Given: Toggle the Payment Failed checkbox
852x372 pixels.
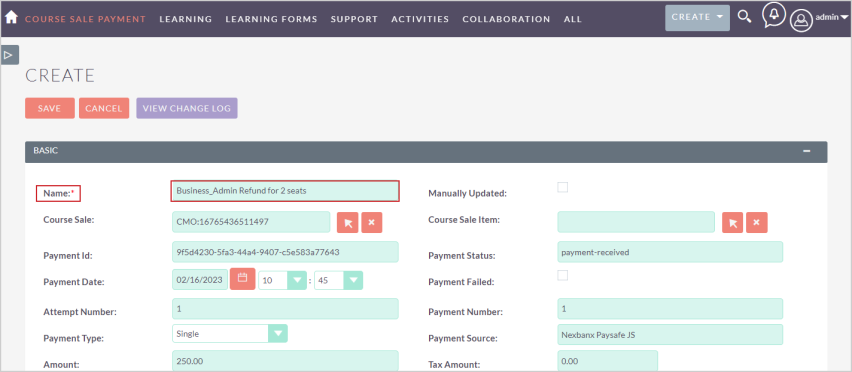Looking at the screenshot, I should point(563,275).
